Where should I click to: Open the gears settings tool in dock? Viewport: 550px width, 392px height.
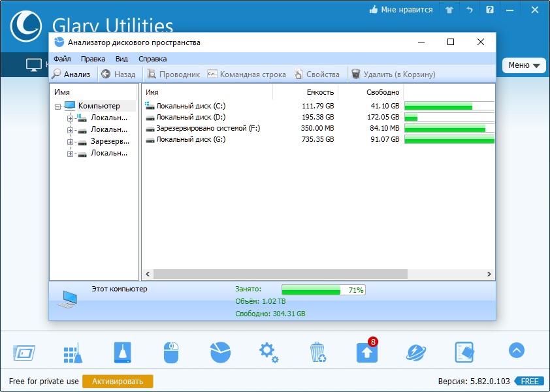(268, 352)
